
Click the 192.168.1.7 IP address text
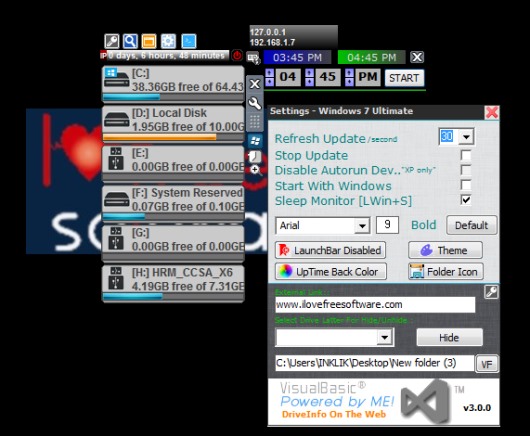(x=272, y=42)
